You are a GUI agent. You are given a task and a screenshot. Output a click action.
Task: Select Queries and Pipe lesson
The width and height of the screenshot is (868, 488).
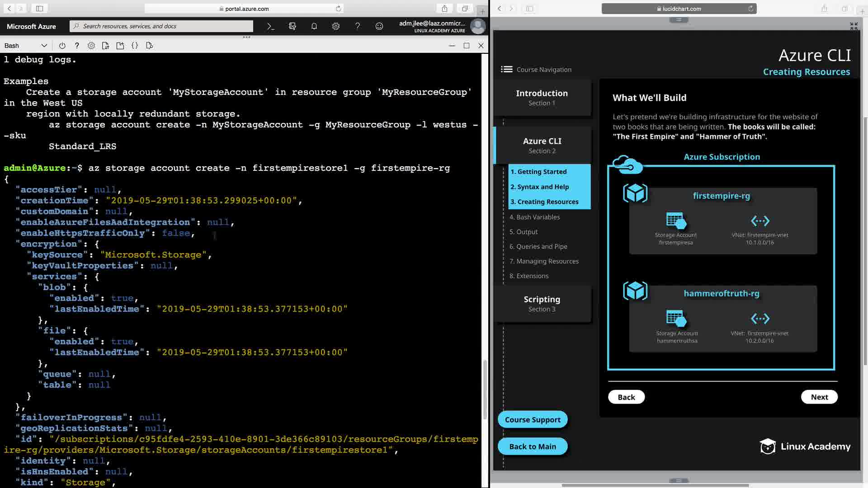(538, 246)
